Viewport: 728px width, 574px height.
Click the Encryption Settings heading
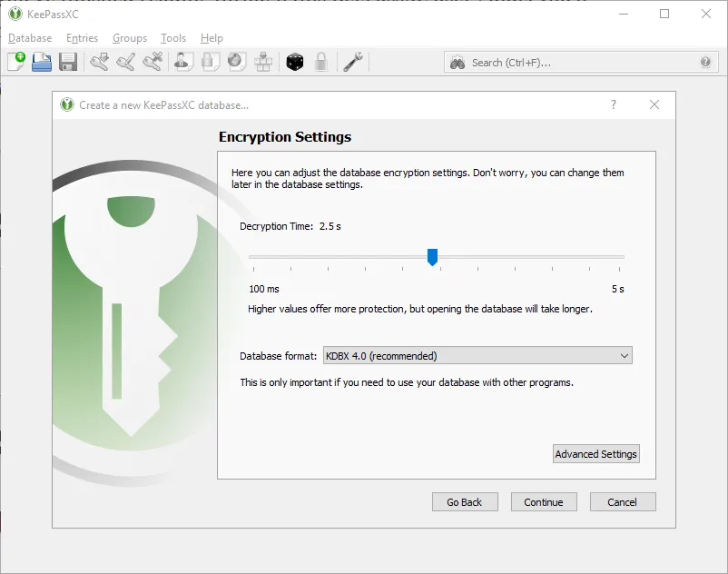(x=285, y=137)
